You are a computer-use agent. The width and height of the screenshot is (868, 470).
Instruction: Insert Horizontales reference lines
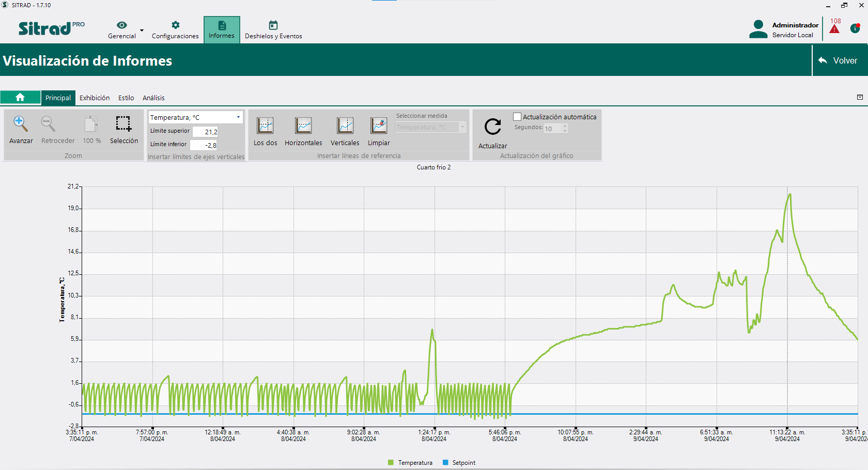(x=303, y=126)
